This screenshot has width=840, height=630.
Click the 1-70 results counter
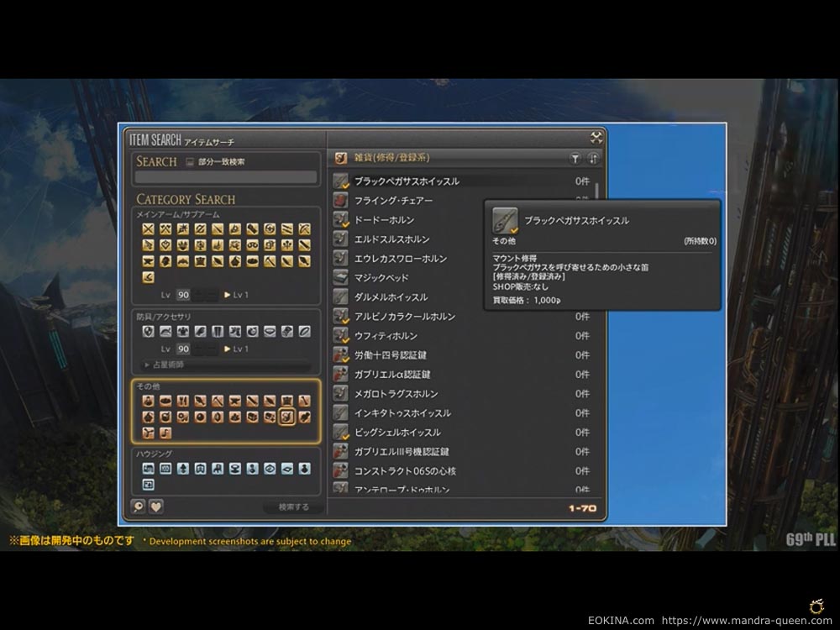click(x=582, y=508)
